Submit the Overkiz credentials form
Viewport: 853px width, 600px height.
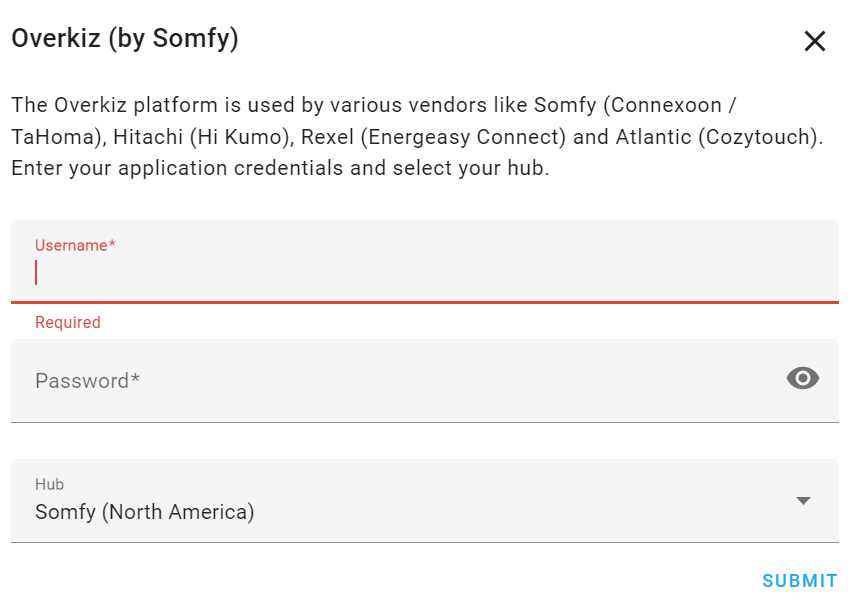(x=798, y=580)
